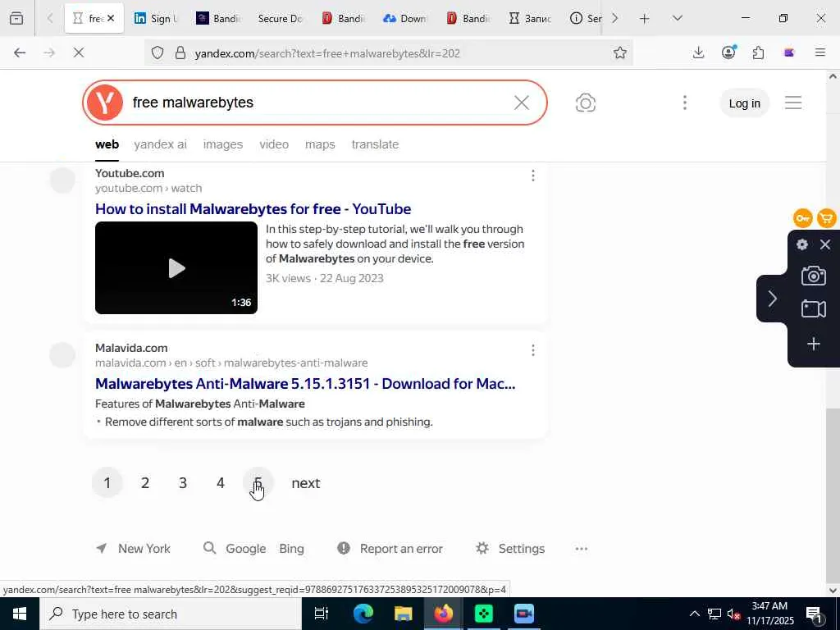Clear the search query with X
The width and height of the screenshot is (840, 630).
click(x=521, y=103)
